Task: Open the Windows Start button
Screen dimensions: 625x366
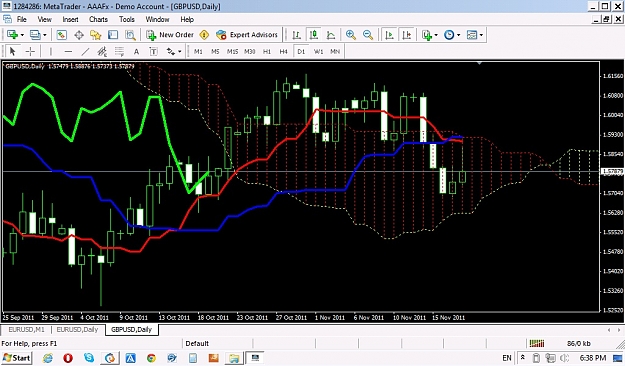Action: [x=16, y=358]
